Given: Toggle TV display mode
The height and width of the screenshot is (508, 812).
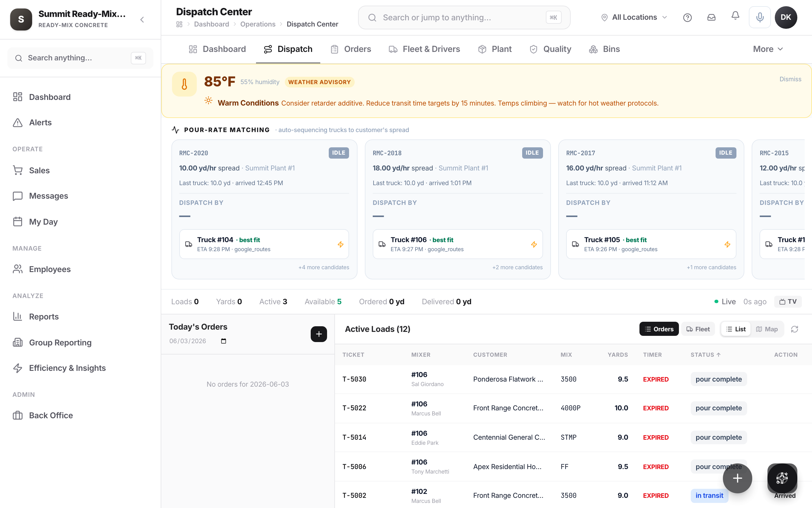Looking at the screenshot, I should (x=788, y=301).
